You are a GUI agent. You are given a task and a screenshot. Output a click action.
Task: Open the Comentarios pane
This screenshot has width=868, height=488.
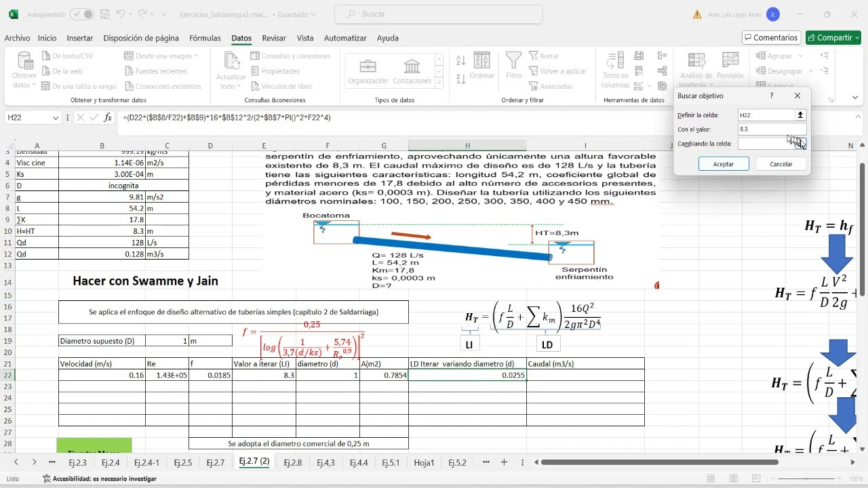click(x=771, y=38)
